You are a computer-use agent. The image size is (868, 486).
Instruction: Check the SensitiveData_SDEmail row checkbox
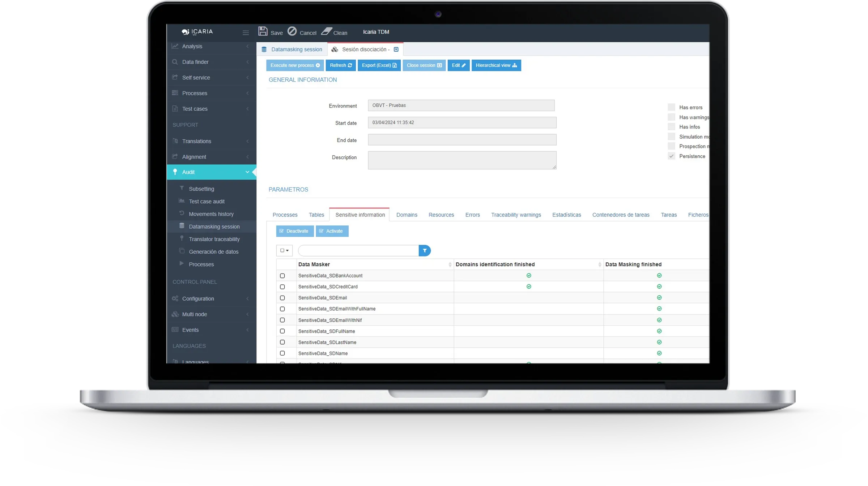[282, 298]
